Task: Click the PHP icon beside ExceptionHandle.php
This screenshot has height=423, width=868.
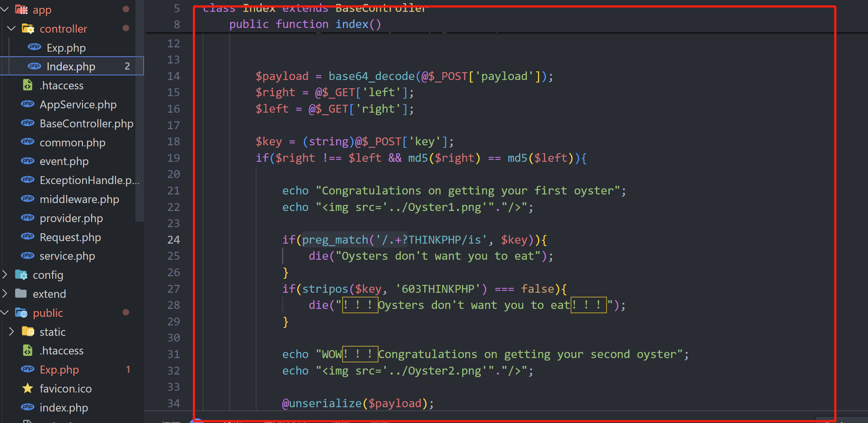Action: click(28, 180)
